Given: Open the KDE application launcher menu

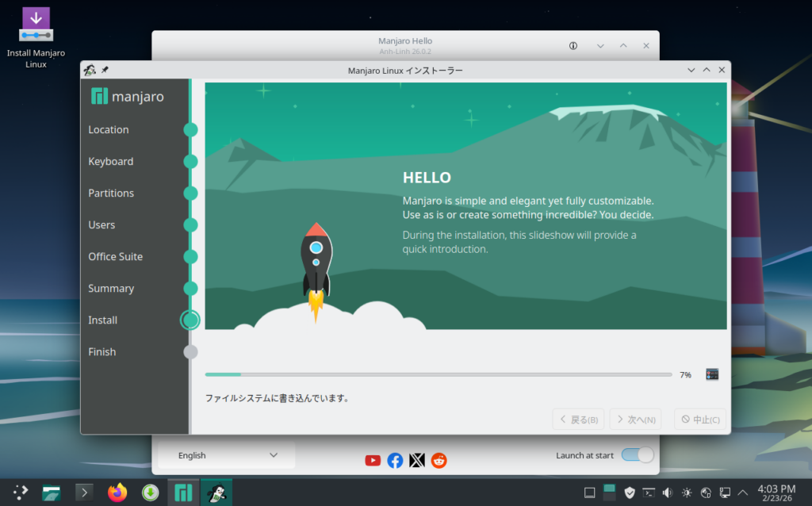Looking at the screenshot, I should pos(21,493).
